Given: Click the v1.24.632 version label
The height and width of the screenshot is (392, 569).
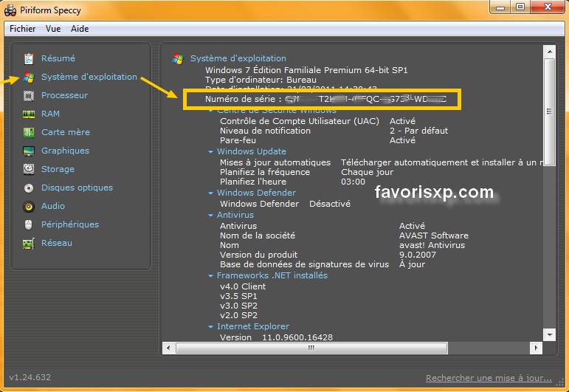Looking at the screenshot, I should tap(30, 377).
